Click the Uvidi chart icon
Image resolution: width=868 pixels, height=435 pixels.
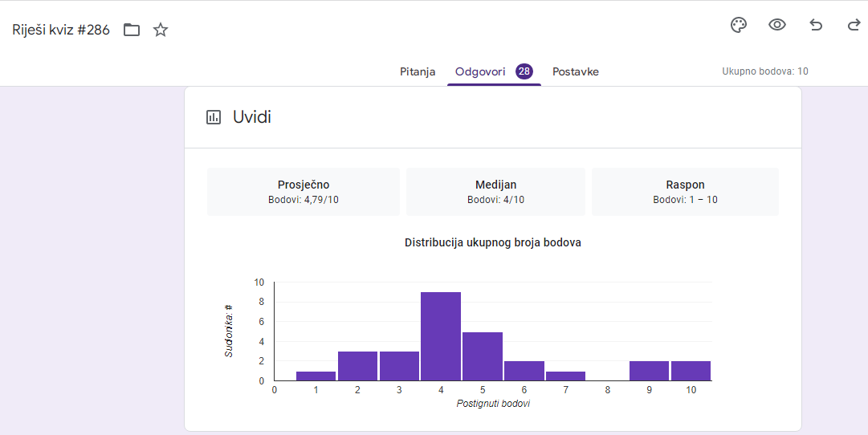tap(213, 116)
